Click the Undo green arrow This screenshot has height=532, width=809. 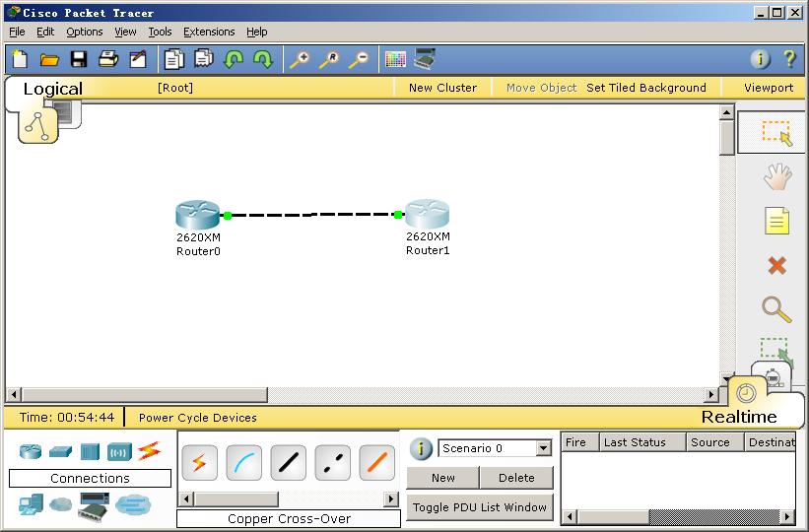[234, 59]
